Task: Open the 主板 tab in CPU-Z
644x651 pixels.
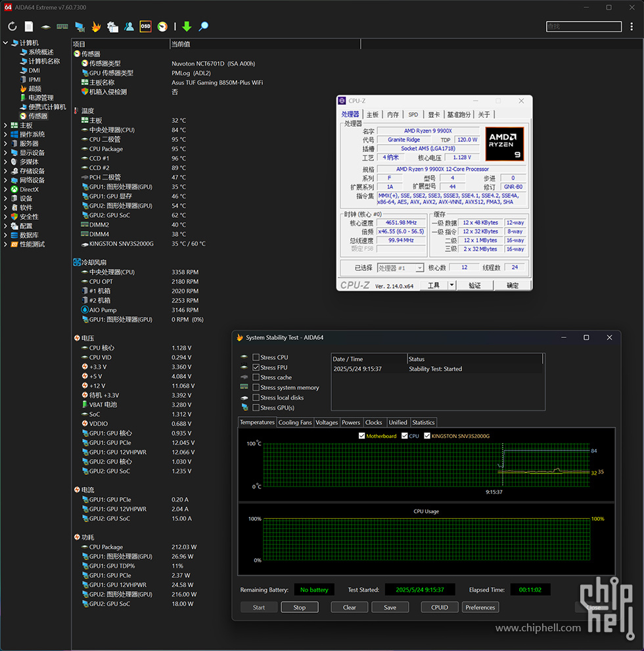Action: [373, 114]
